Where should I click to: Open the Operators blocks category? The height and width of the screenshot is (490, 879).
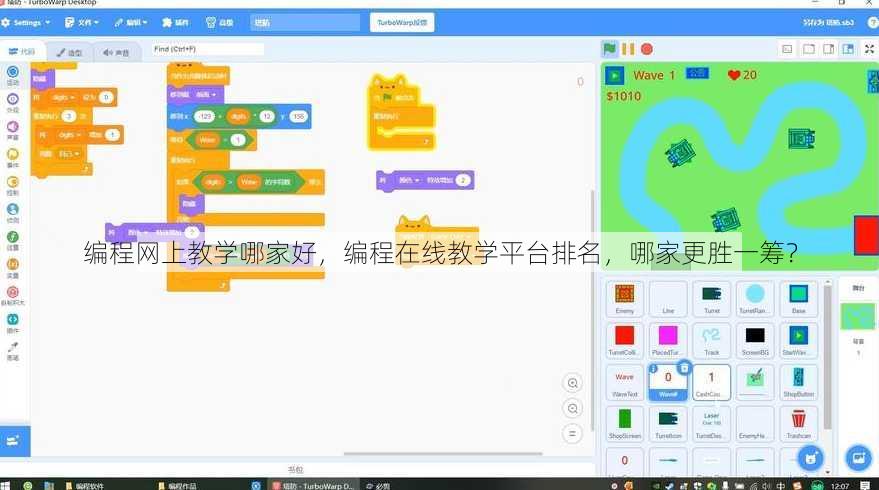12,240
